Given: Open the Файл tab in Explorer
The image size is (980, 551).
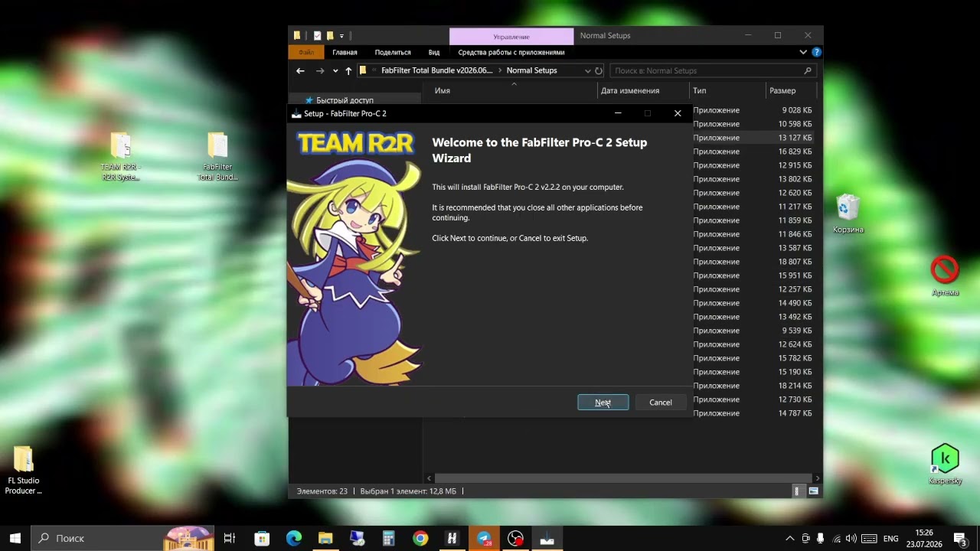Looking at the screenshot, I should pos(306,52).
